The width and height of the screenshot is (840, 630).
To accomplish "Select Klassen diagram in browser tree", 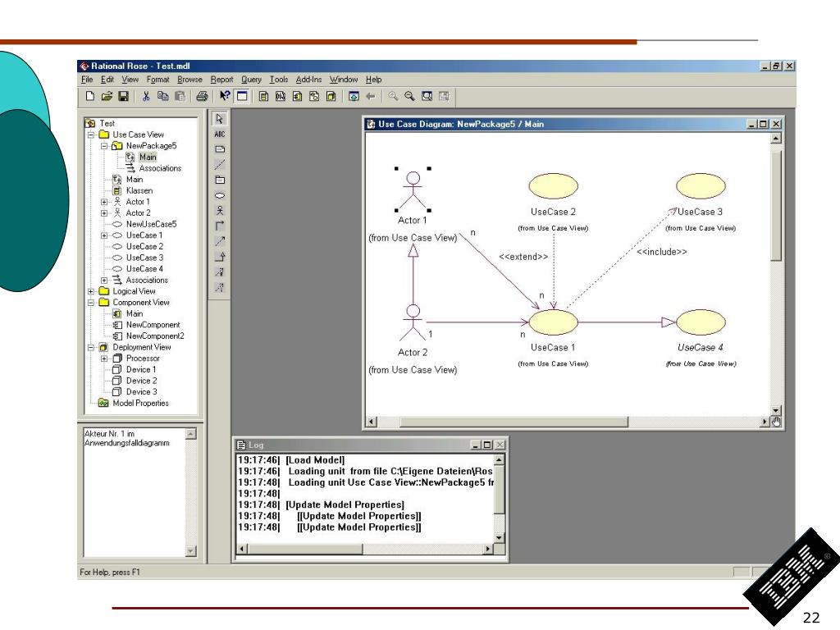I will click(x=139, y=190).
